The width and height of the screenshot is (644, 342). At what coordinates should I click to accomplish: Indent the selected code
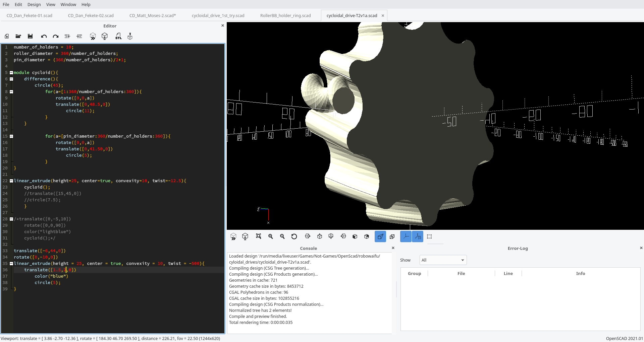click(79, 36)
